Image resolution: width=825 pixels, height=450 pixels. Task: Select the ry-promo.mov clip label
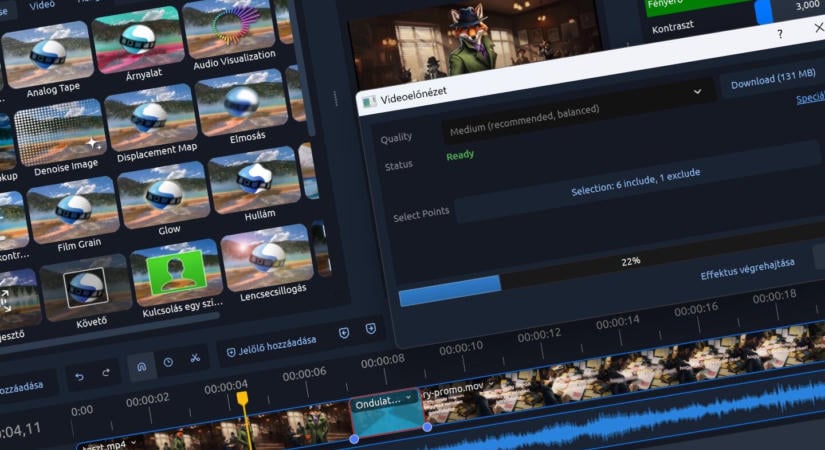click(453, 390)
